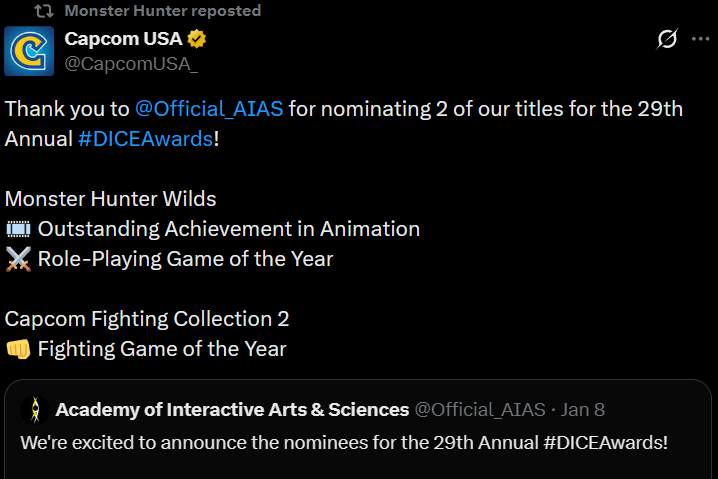The image size is (718, 479).
Task: Open the Jan 8 timestamp on quoted tweet
Action: click(583, 410)
